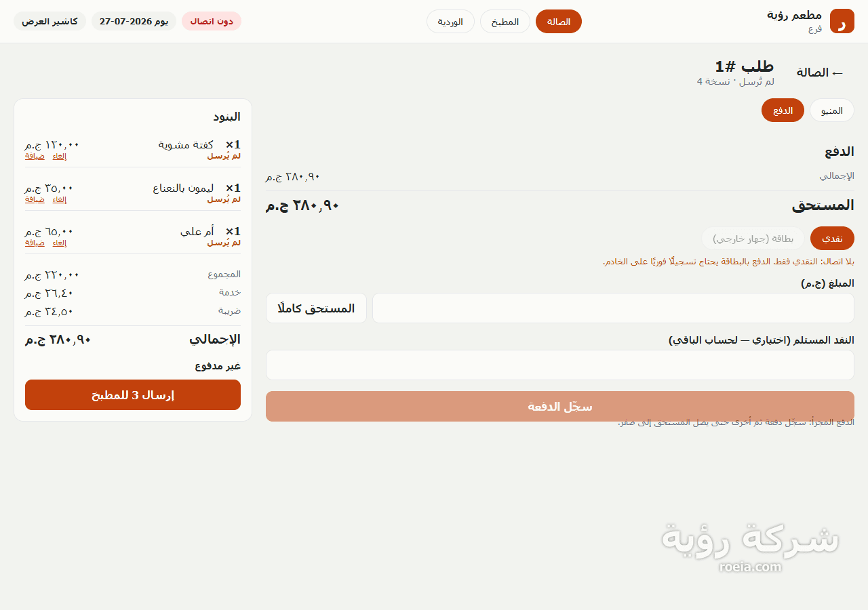Choose نقدي payment method
Viewport: 868px width, 610px height.
[832, 239]
